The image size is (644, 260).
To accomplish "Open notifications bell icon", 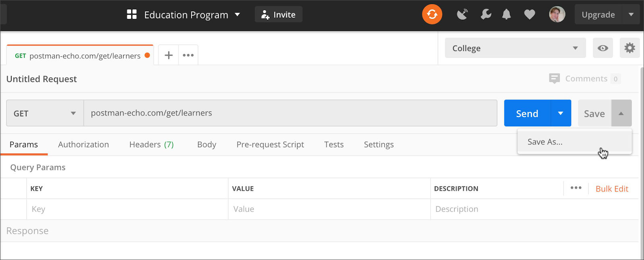I will pyautogui.click(x=506, y=15).
